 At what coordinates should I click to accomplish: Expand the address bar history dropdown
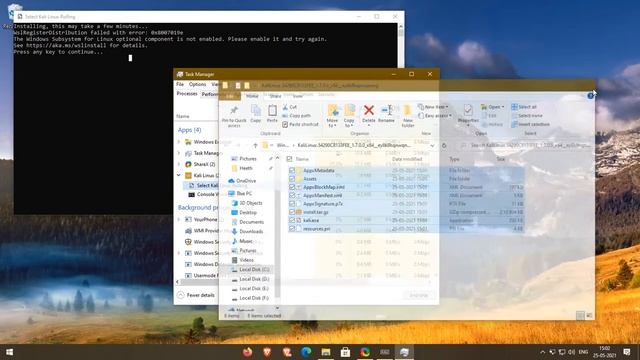pos(432,145)
